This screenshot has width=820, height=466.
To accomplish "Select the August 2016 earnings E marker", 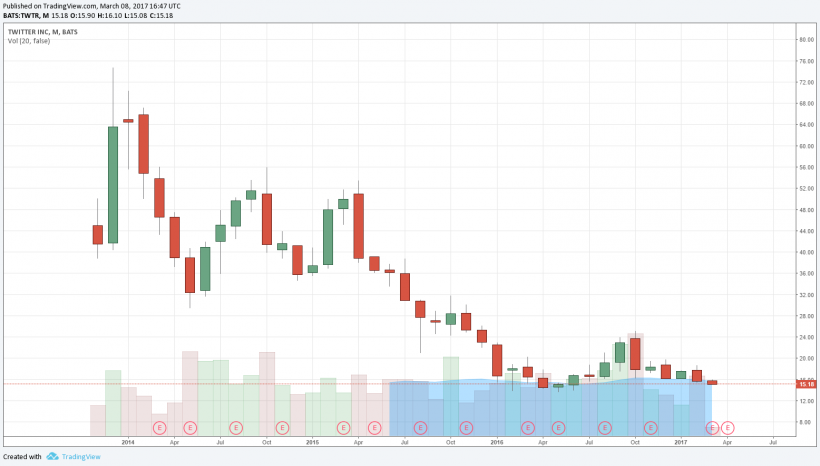I will click(x=605, y=428).
